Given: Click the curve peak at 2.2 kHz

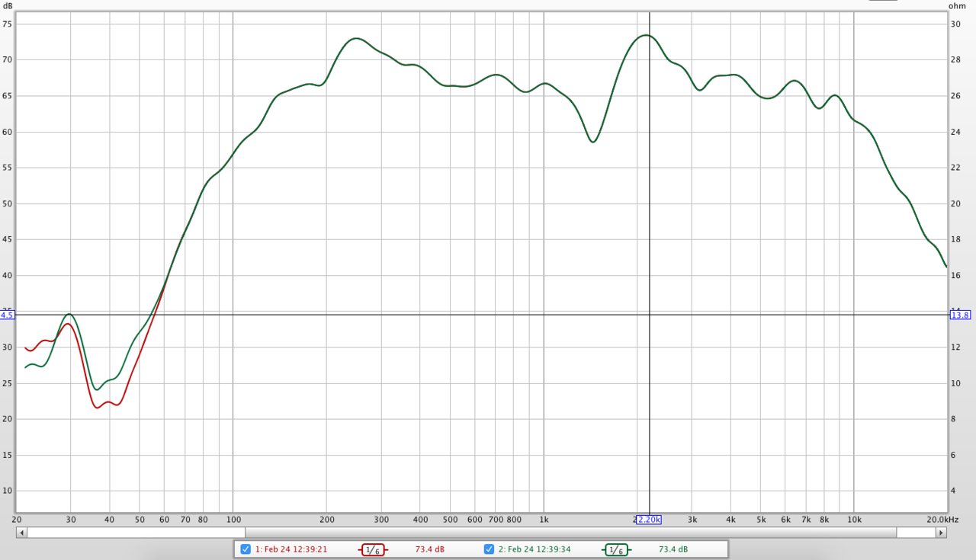Looking at the screenshot, I should click(647, 35).
